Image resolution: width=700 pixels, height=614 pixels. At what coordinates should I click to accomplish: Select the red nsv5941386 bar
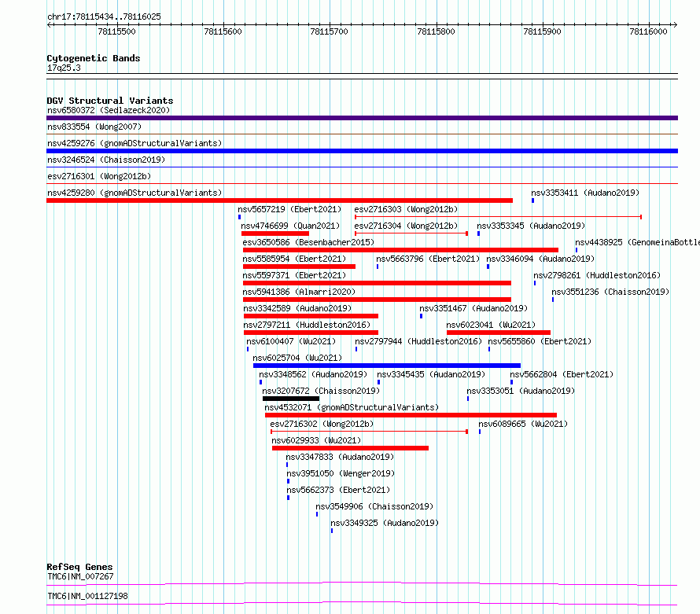pos(377,300)
